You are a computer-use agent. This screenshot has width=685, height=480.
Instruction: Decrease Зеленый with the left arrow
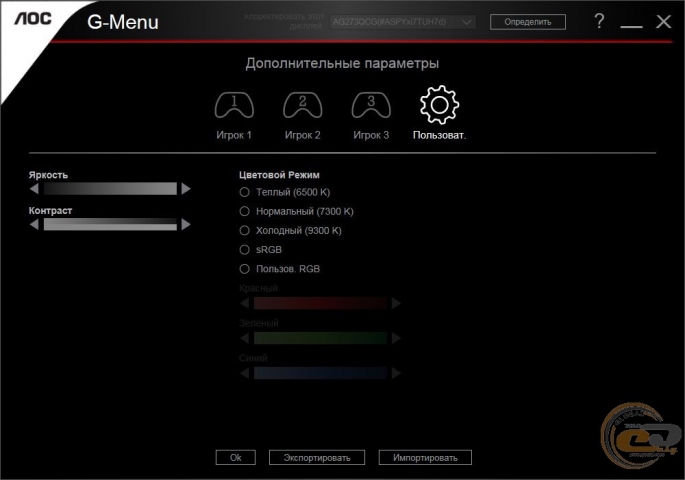(x=245, y=338)
